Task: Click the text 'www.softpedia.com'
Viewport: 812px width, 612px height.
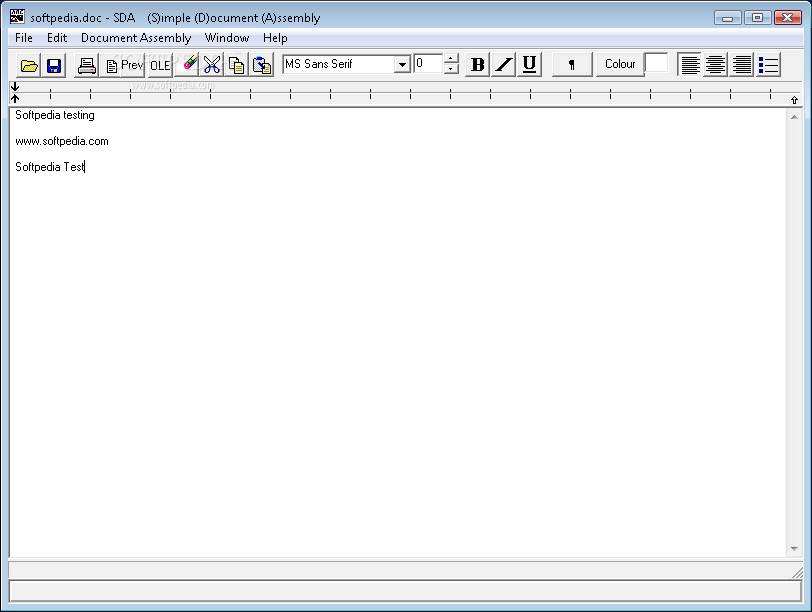Action: [x=62, y=141]
